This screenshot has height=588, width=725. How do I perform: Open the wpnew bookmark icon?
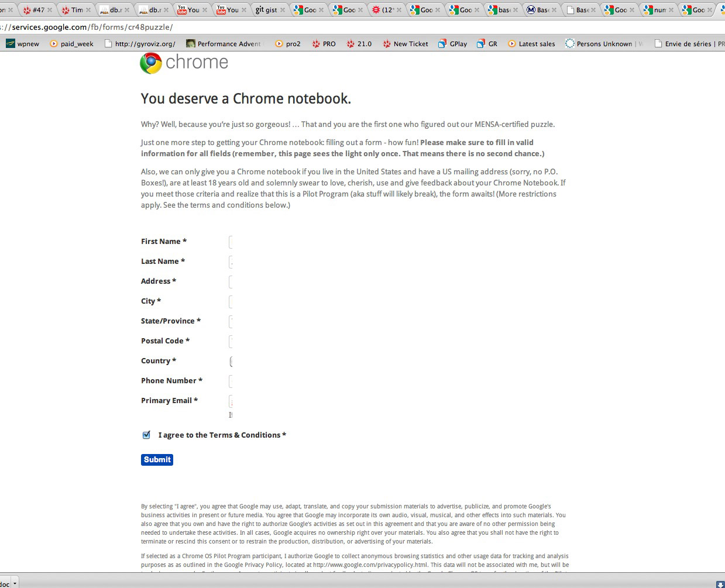coord(10,44)
